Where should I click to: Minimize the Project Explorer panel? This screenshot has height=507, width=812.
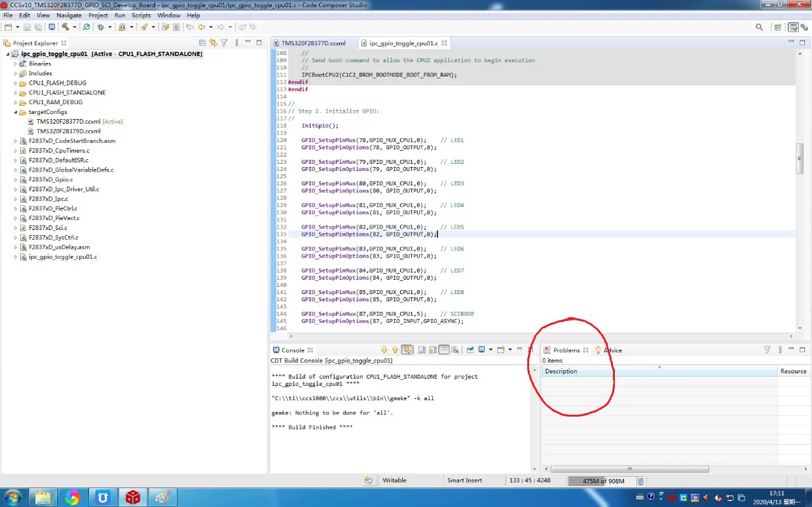pyautogui.click(x=248, y=42)
